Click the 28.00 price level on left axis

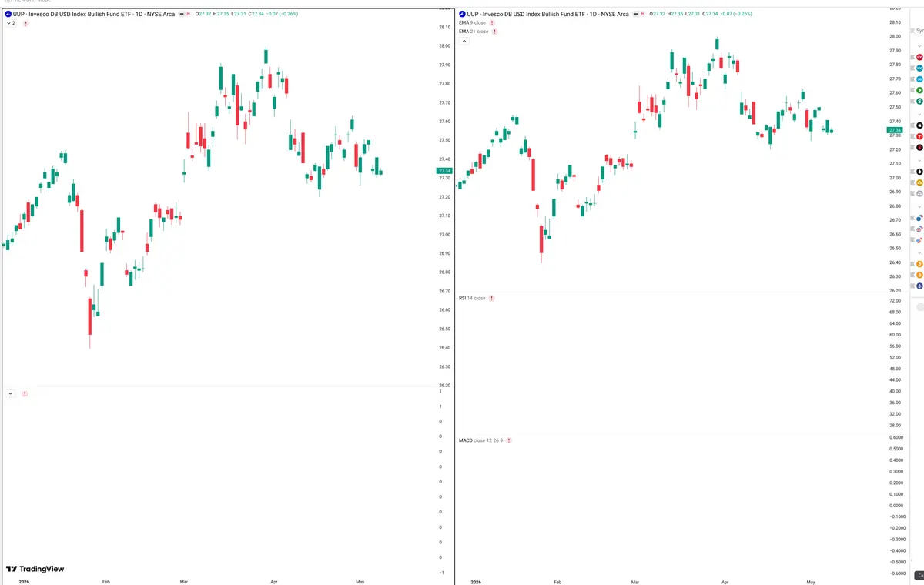coord(444,46)
